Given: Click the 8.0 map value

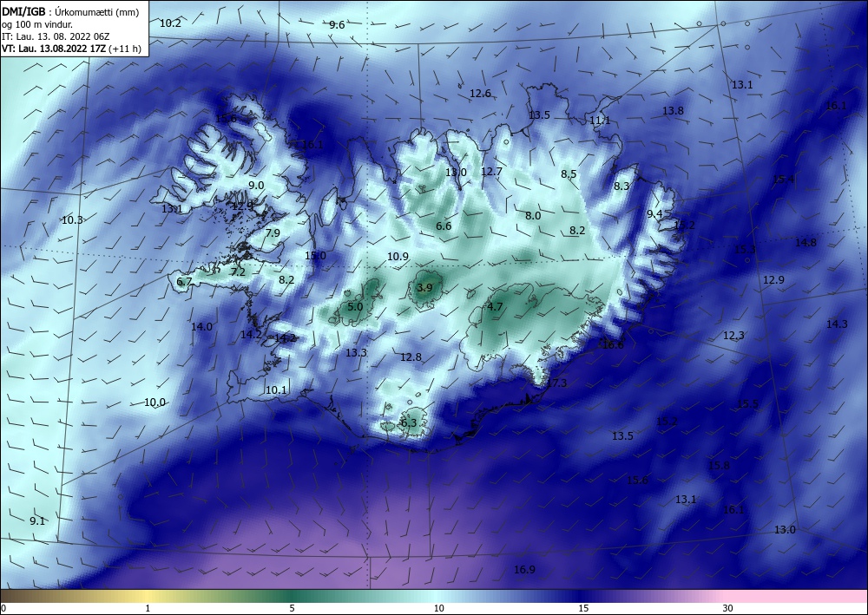Looking at the screenshot, I should [x=533, y=216].
